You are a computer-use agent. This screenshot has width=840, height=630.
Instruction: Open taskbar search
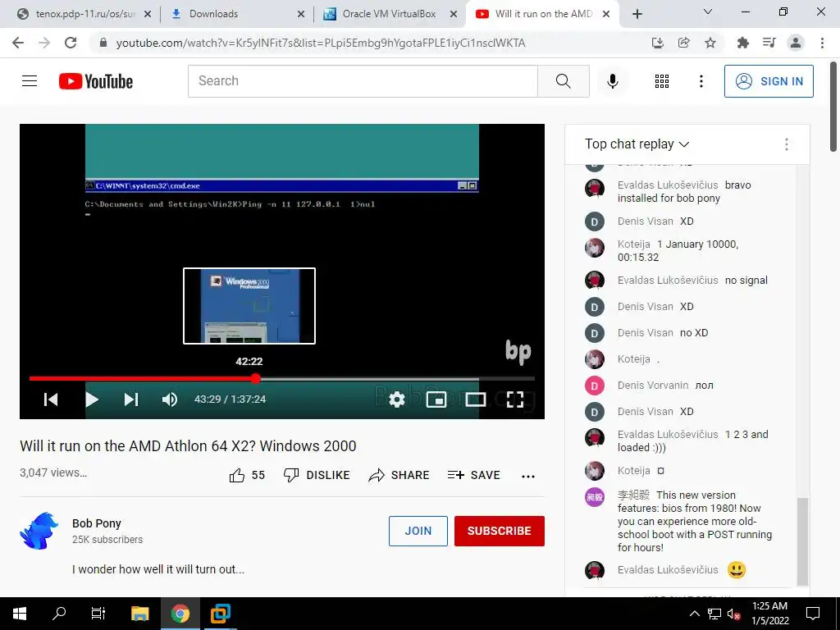tap(59, 614)
